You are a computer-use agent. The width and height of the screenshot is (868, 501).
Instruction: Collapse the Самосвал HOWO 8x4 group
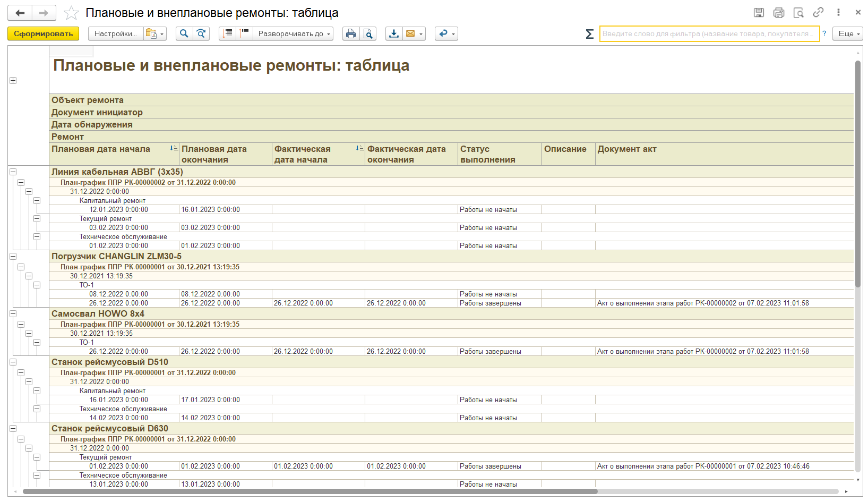[x=13, y=313]
